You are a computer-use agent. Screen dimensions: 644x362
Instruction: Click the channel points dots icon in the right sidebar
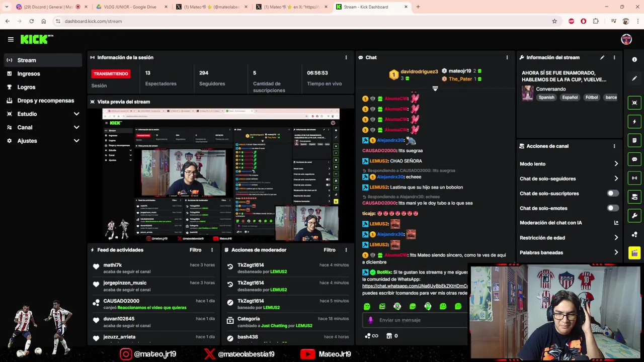tap(634, 234)
